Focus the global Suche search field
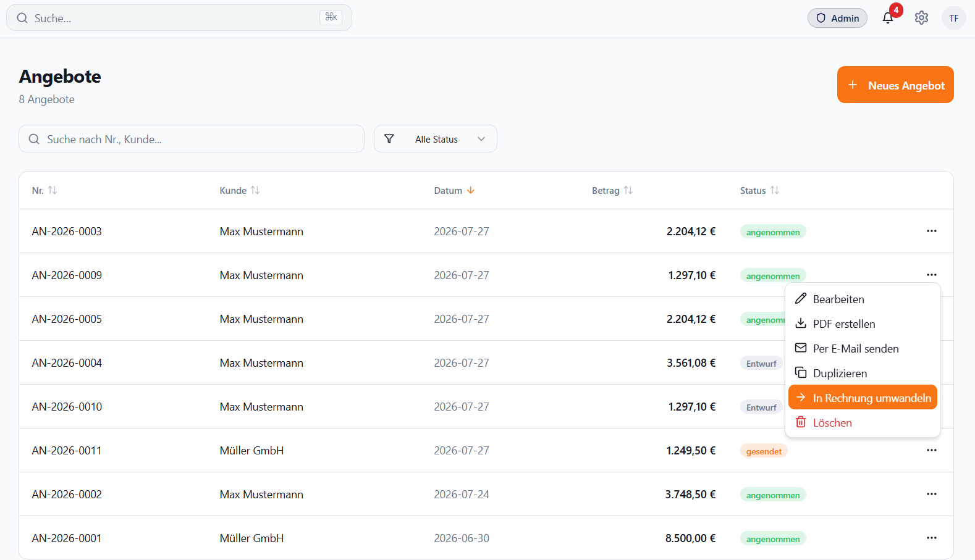The height and width of the screenshot is (560, 975). tap(179, 18)
